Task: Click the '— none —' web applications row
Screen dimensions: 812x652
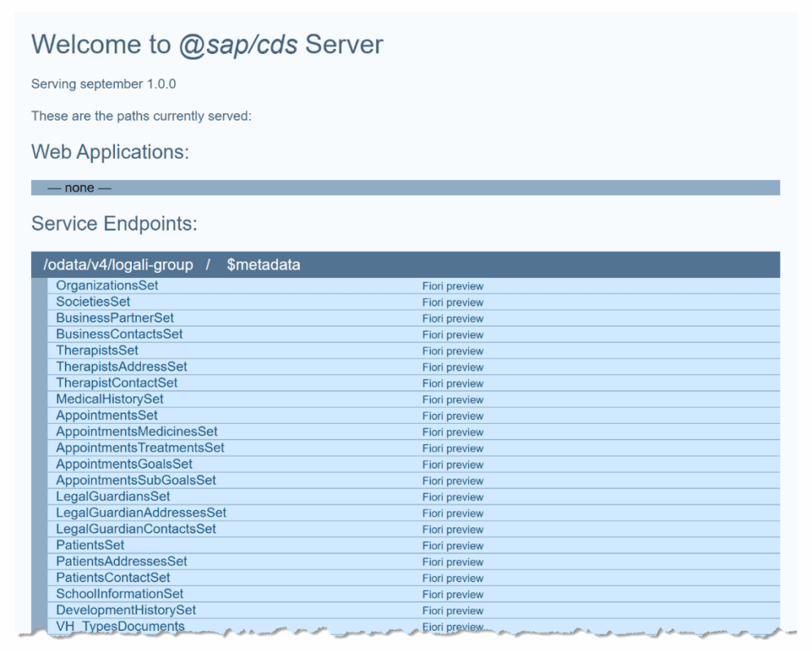Action: [x=406, y=187]
